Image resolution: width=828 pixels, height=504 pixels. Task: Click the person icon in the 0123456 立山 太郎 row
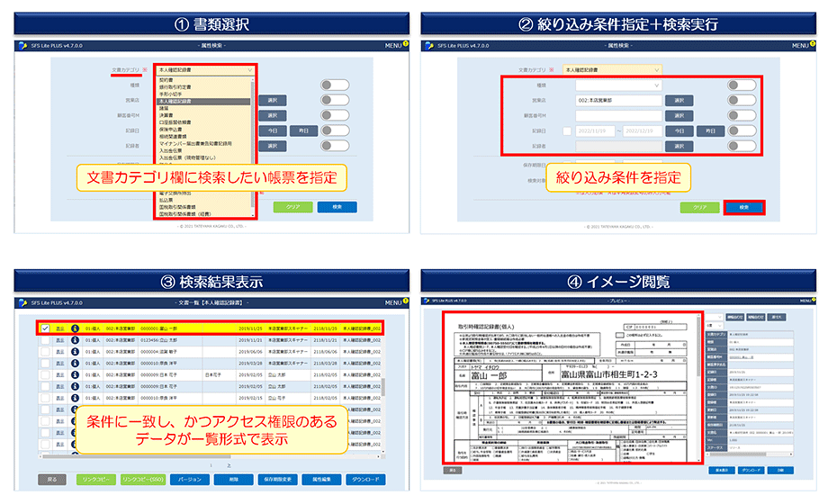(x=76, y=341)
